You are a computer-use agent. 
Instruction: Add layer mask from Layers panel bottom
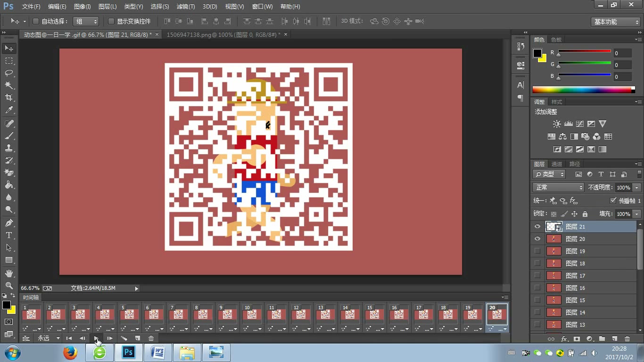tap(577, 339)
